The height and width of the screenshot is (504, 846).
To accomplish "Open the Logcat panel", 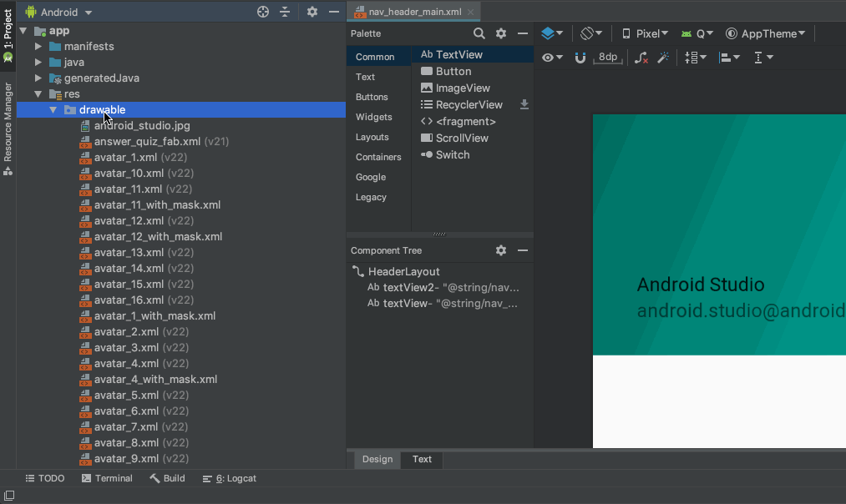I will click(229, 478).
